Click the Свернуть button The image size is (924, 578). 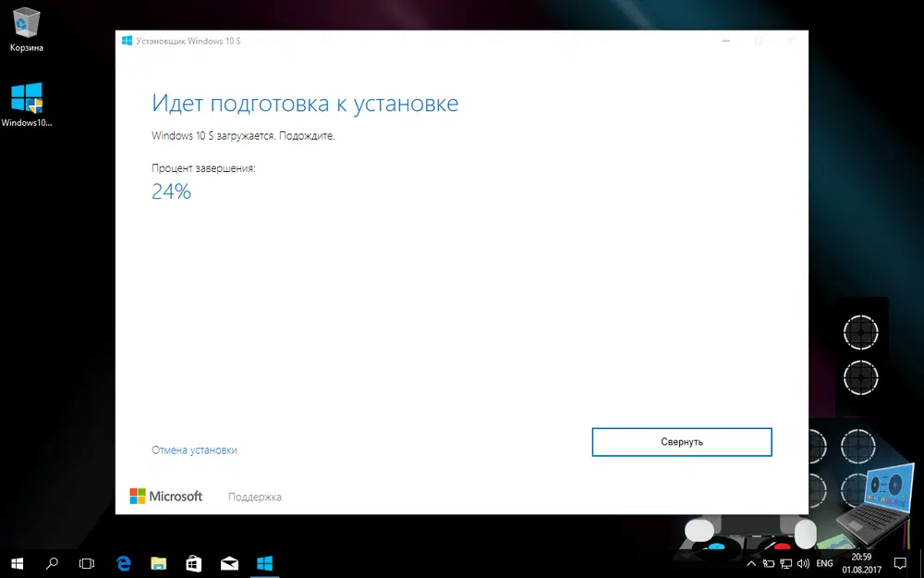pos(682,442)
